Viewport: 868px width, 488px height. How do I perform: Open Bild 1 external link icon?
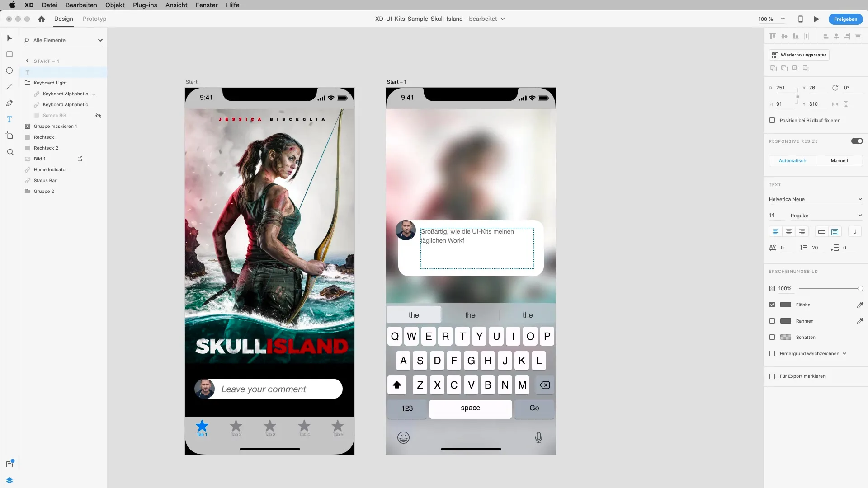80,159
